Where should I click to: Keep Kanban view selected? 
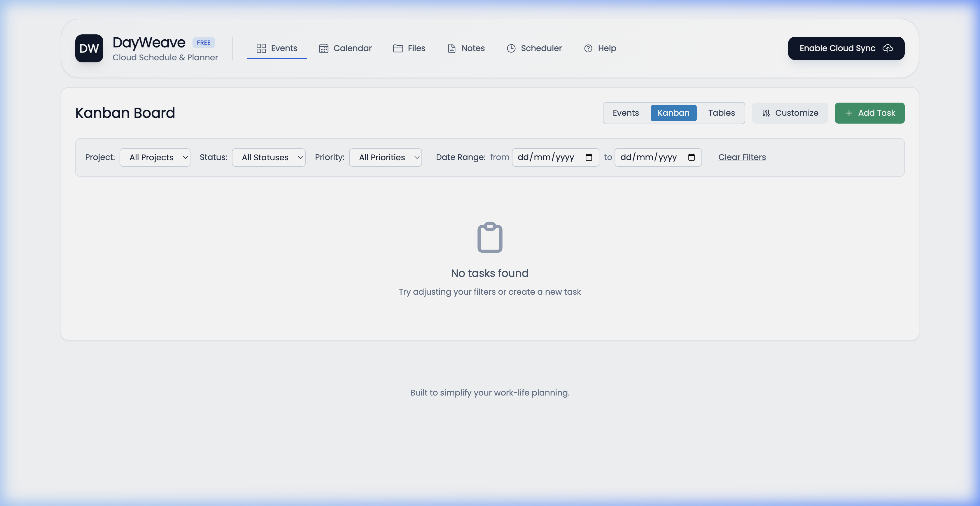[673, 113]
